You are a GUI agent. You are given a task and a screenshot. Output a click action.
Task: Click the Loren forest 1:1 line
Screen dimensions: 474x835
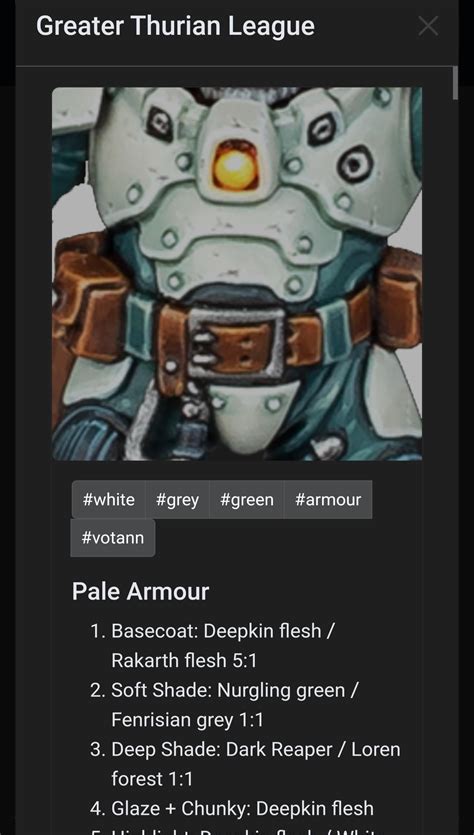tap(152, 779)
